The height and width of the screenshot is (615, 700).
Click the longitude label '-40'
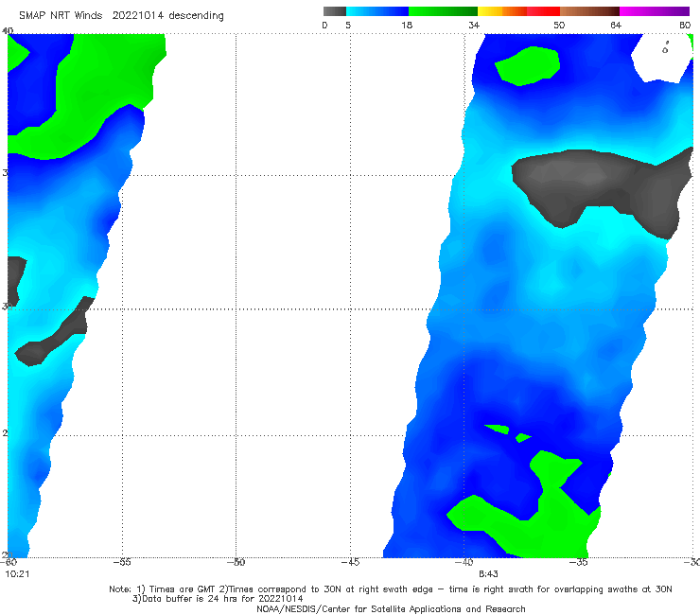(464, 562)
